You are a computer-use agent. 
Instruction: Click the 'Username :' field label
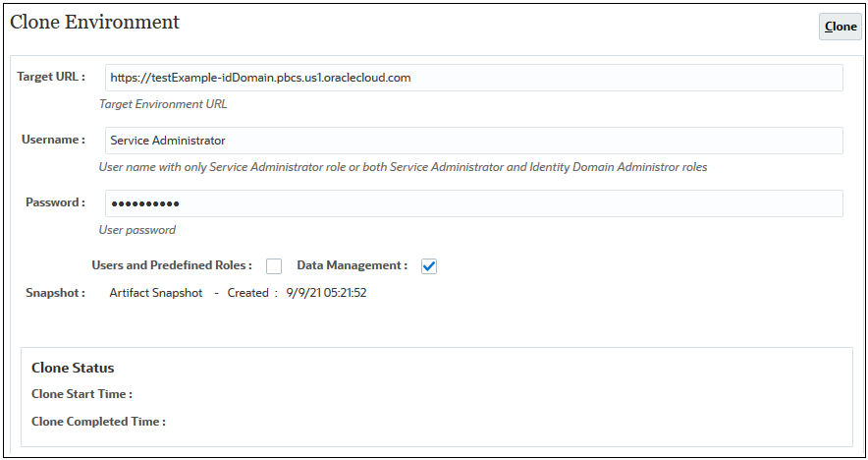point(53,140)
